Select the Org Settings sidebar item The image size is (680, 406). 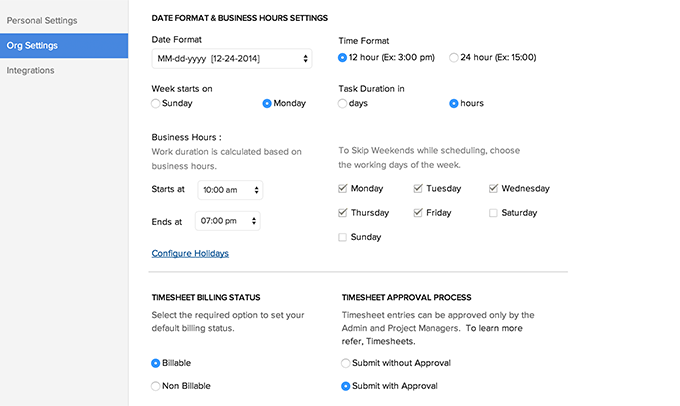[x=32, y=45]
